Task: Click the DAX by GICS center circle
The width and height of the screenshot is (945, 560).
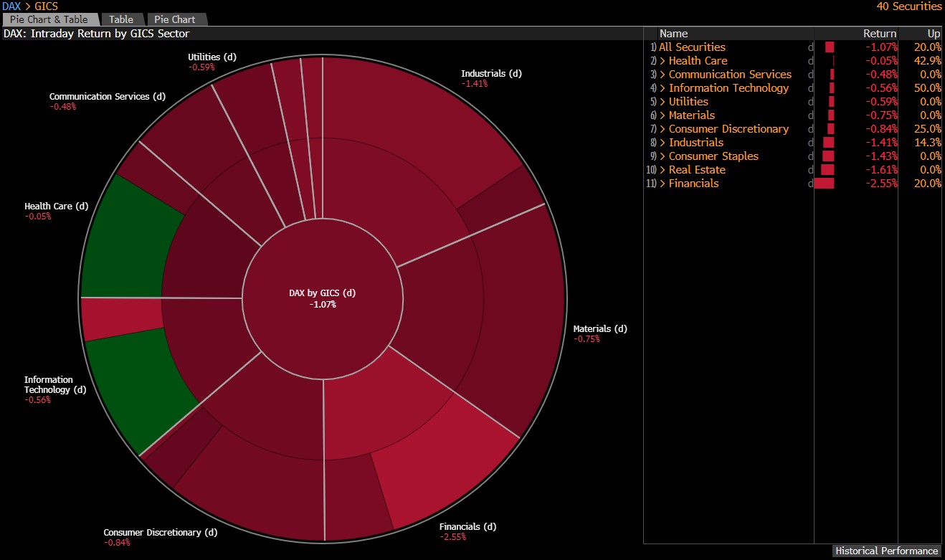Action: [x=322, y=298]
